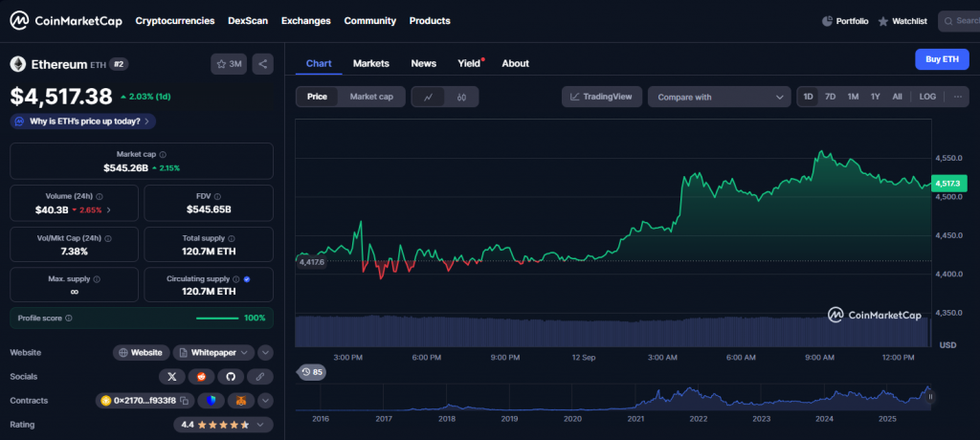The width and height of the screenshot is (980, 440).
Task: Open the Ethereum Website link
Action: (142, 353)
